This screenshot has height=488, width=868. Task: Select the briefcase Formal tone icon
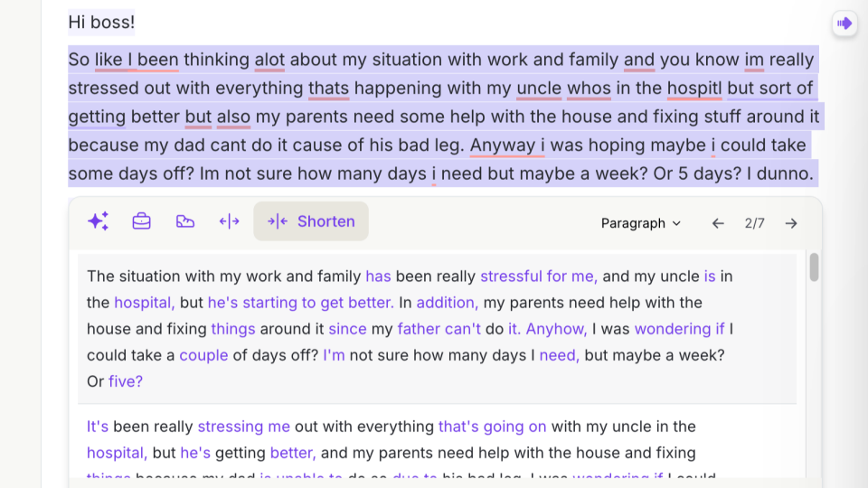tap(142, 221)
